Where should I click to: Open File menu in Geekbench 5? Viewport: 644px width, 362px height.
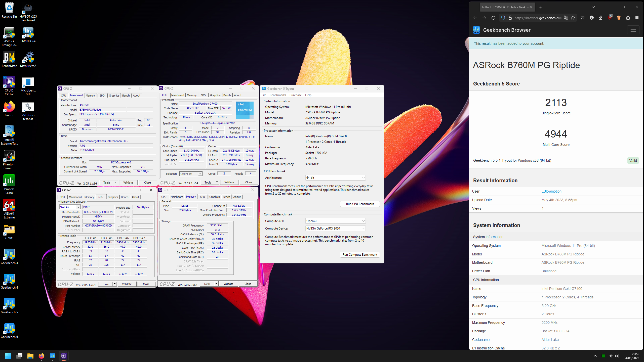point(264,95)
